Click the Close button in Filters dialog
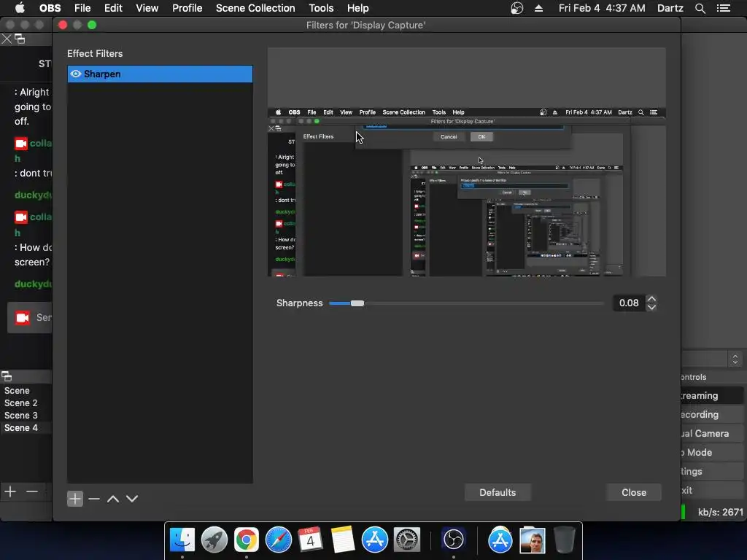The image size is (747, 560). click(x=634, y=492)
